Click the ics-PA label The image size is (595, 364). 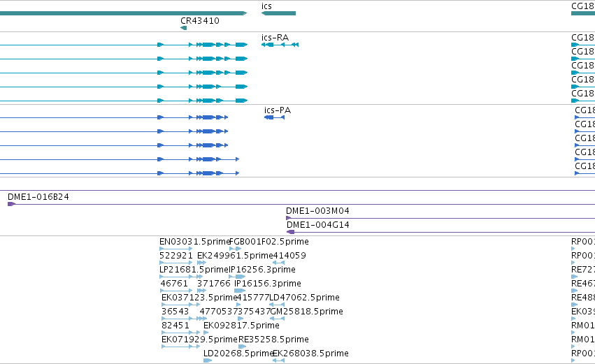tap(278, 110)
